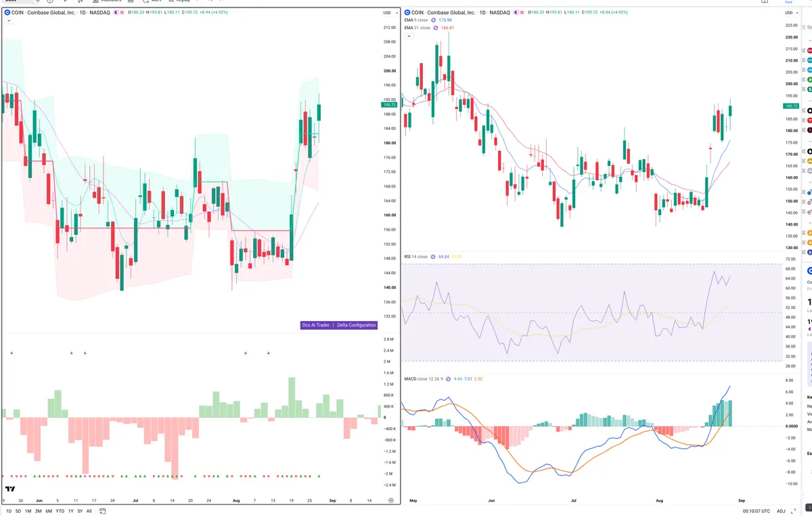
Task: Click the EMA 21 close legend
Action: pyautogui.click(x=418, y=28)
